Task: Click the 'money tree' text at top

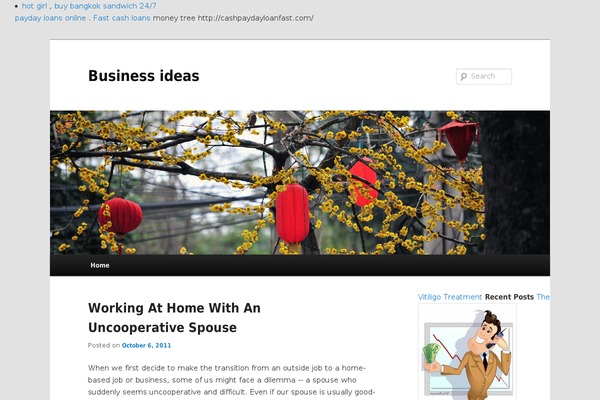Action: (x=174, y=18)
